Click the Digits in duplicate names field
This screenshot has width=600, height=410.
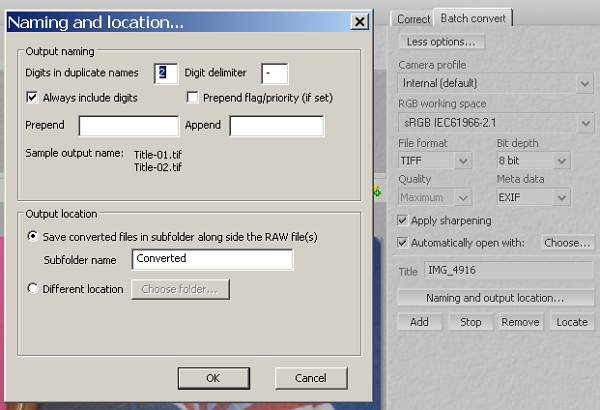166,73
